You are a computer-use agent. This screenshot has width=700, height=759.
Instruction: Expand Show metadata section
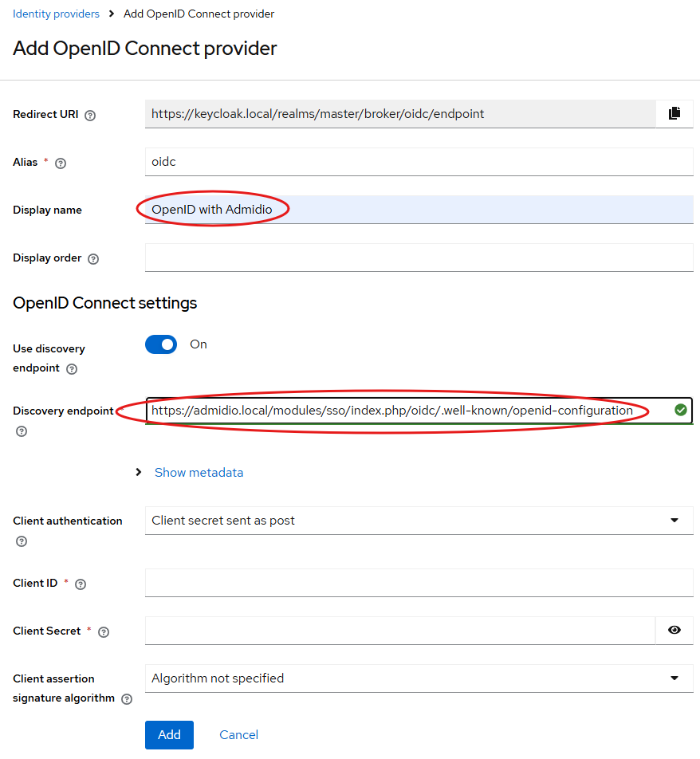199,473
